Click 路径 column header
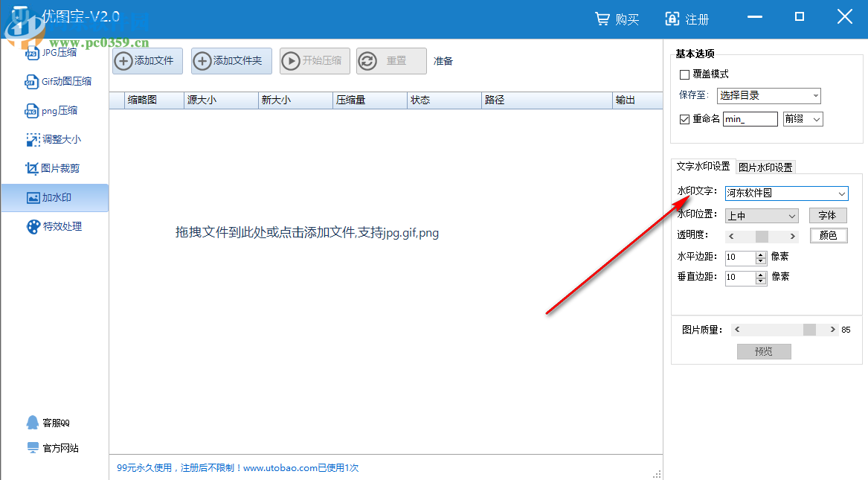This screenshot has width=868, height=480. pos(547,100)
